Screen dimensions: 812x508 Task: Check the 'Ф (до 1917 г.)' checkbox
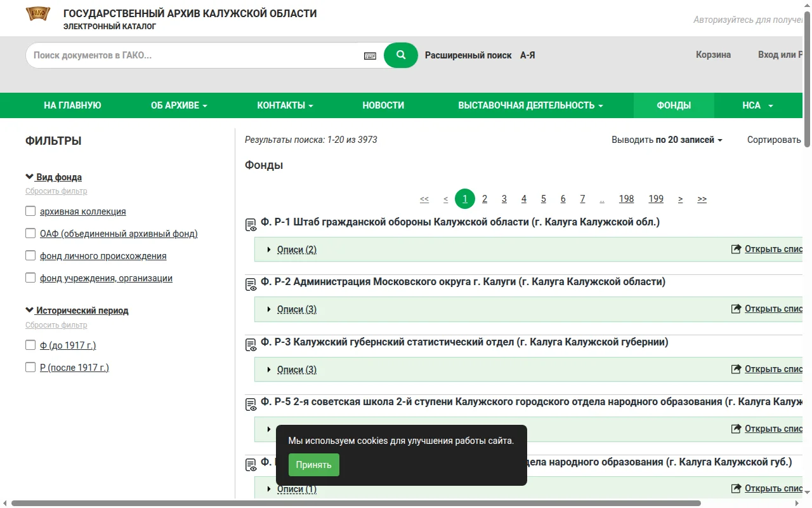[30, 345]
